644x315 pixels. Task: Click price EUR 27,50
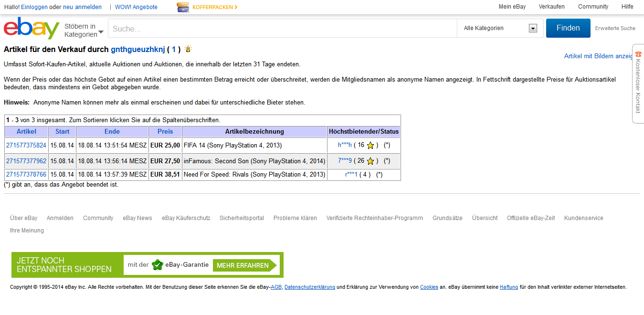click(x=165, y=161)
